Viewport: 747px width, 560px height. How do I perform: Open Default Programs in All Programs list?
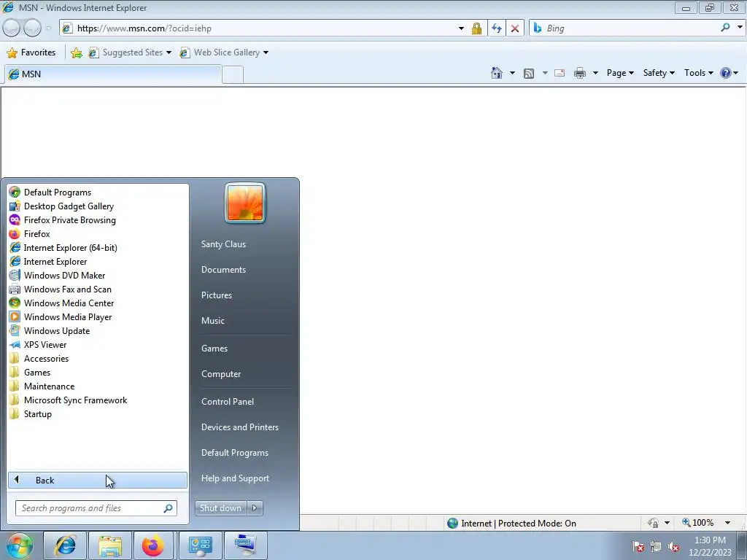pos(57,192)
